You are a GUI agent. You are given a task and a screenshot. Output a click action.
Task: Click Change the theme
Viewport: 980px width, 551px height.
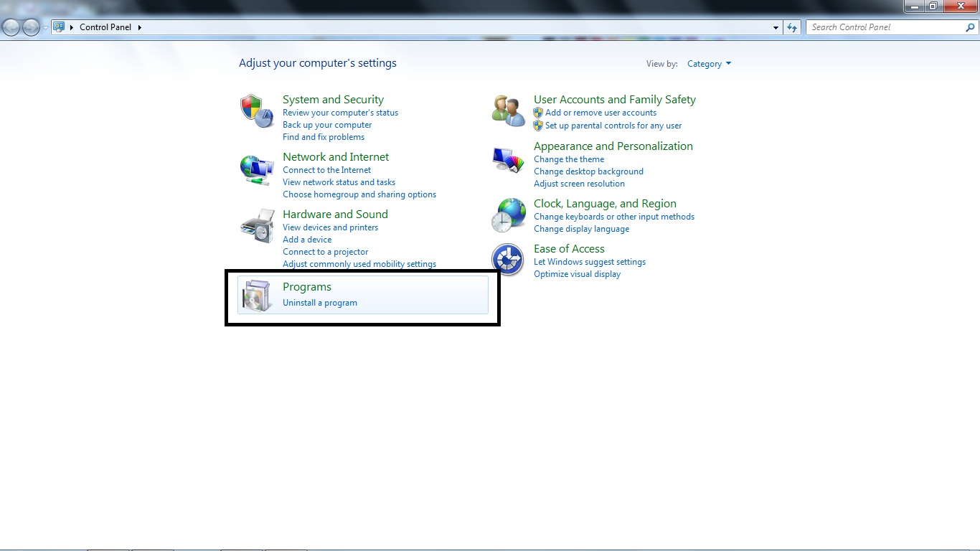click(x=569, y=159)
